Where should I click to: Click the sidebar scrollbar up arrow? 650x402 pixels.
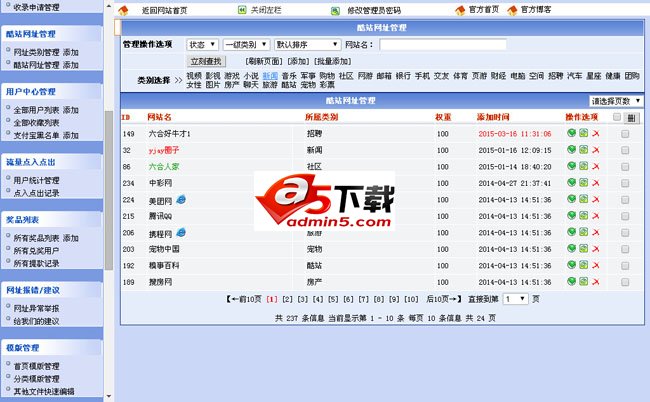click(x=109, y=6)
